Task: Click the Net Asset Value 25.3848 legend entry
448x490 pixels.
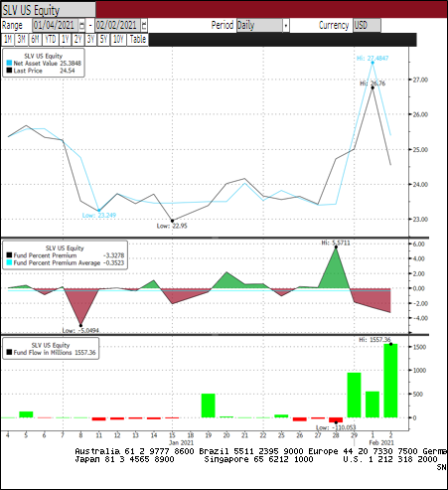Action: [x=44, y=63]
